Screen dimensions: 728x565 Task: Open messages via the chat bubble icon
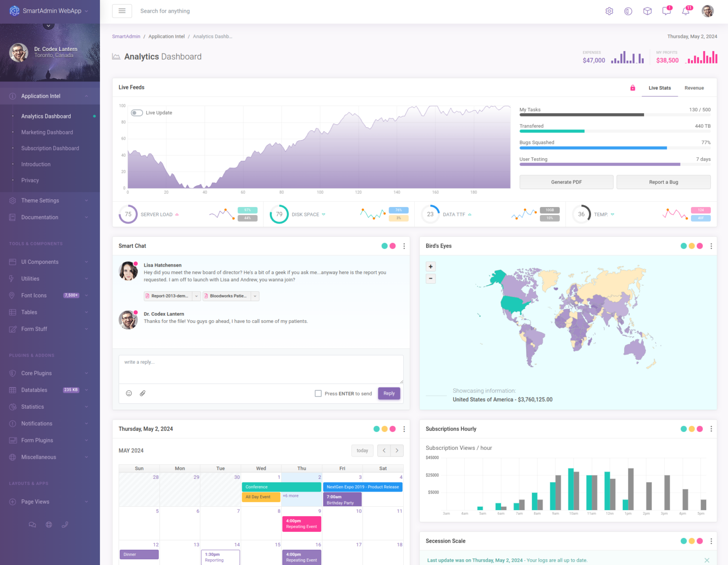(666, 11)
